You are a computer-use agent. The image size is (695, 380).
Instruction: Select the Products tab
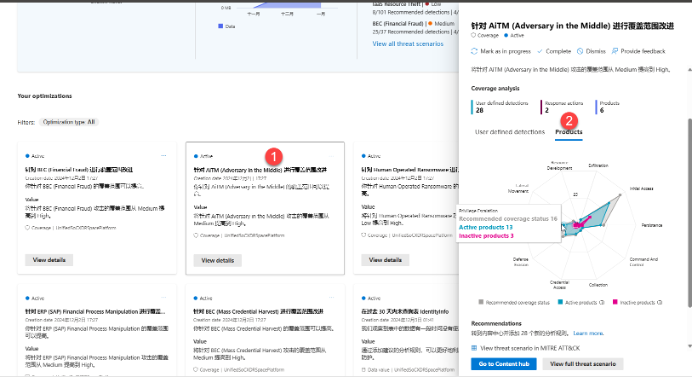coord(569,132)
